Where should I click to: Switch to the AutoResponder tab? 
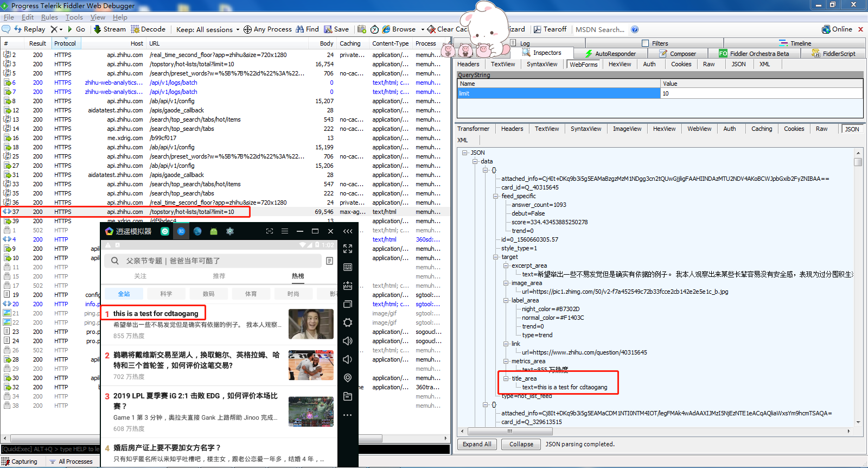[x=610, y=53]
